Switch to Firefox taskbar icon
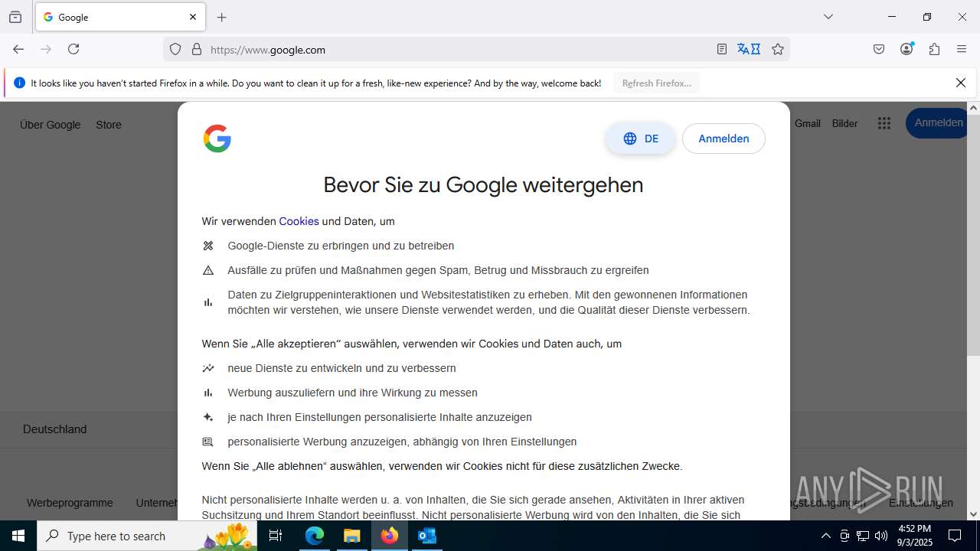This screenshot has width=980, height=551. [390, 536]
